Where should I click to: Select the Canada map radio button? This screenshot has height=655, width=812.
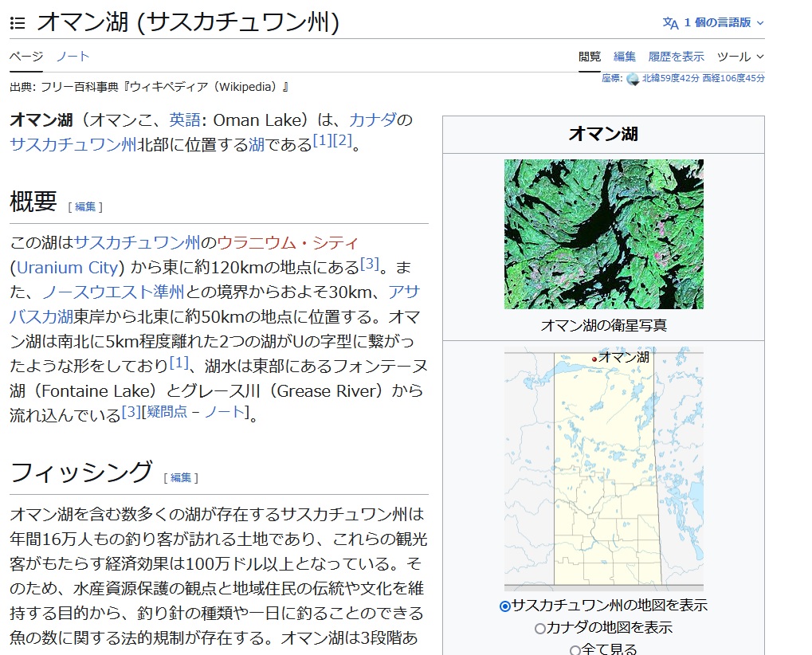point(540,628)
